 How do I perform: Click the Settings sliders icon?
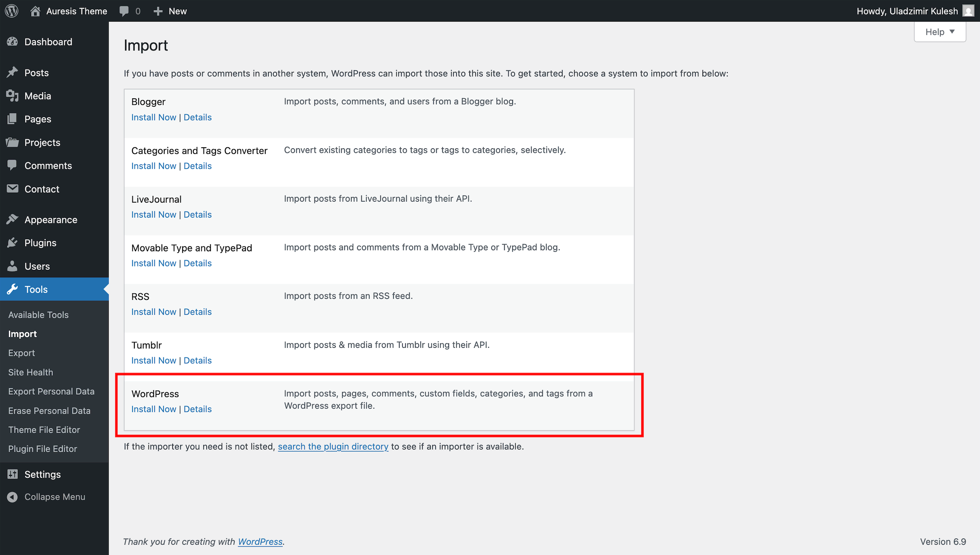pyautogui.click(x=13, y=474)
